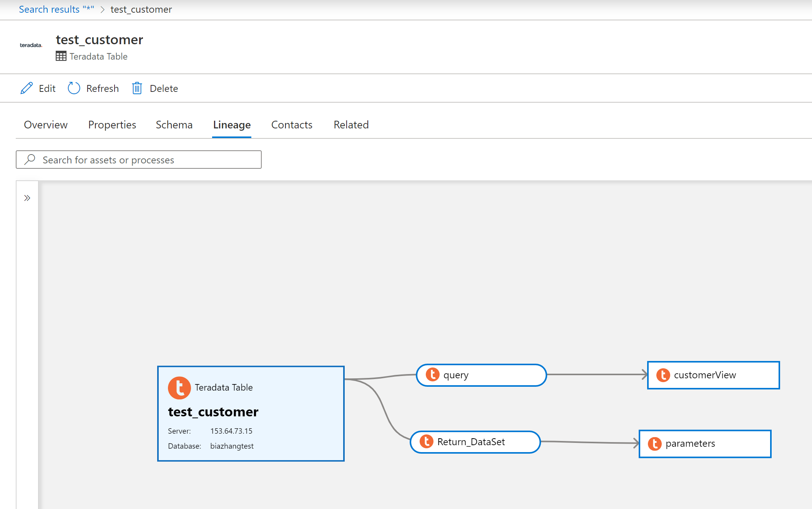This screenshot has width=812, height=509.
Task: Click the Contacts tab
Action: coord(292,124)
